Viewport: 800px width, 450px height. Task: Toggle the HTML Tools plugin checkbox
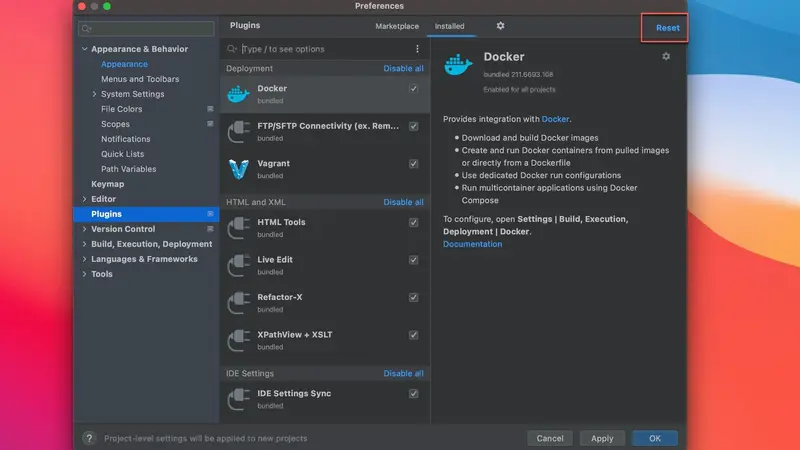tap(413, 222)
